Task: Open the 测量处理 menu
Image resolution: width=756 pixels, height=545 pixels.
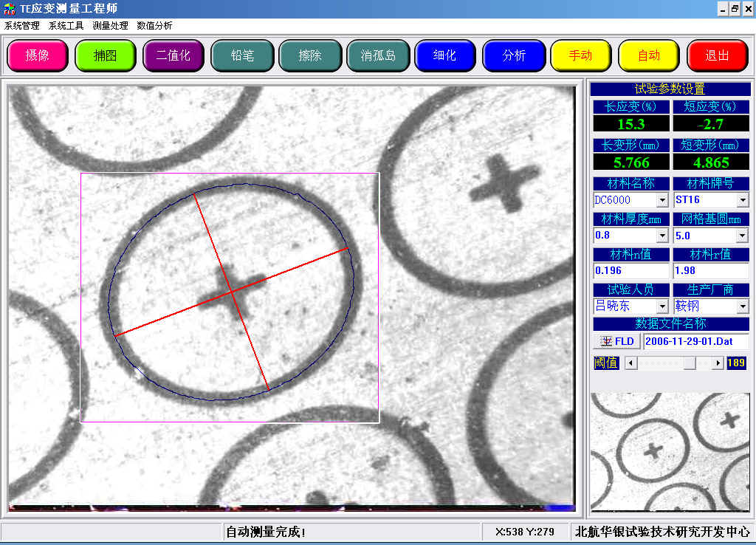Action: (x=111, y=26)
